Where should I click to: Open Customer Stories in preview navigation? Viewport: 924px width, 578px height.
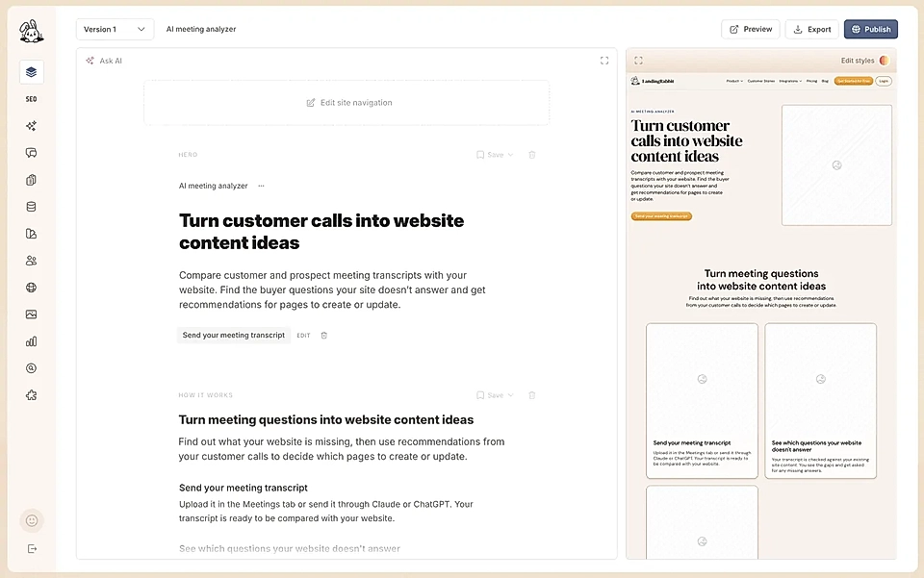click(x=760, y=81)
